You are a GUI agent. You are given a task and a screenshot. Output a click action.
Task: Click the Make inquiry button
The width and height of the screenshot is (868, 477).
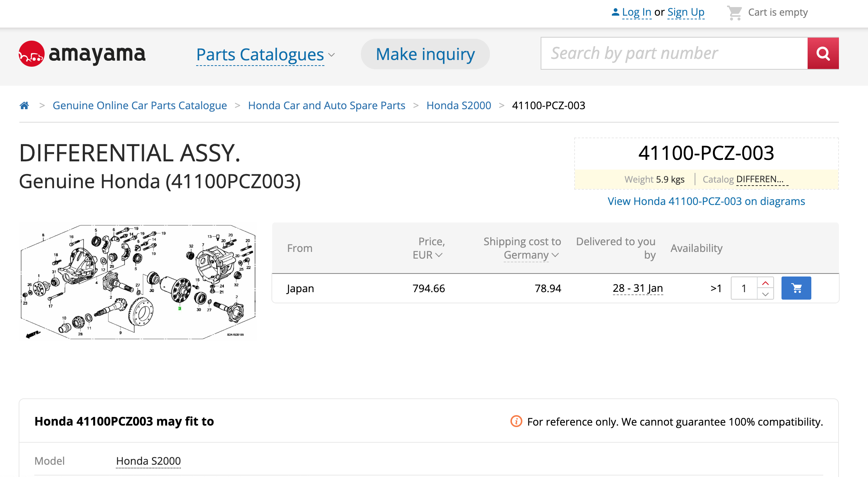425,54
